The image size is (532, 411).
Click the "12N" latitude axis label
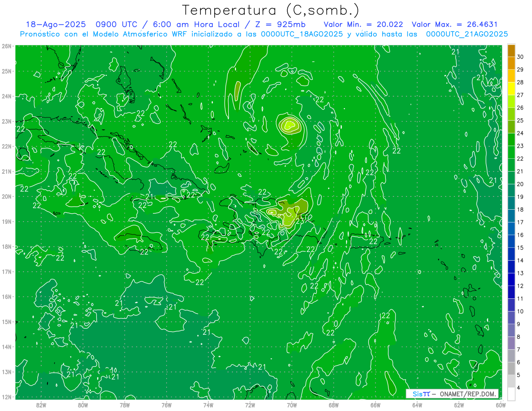pos(7,397)
